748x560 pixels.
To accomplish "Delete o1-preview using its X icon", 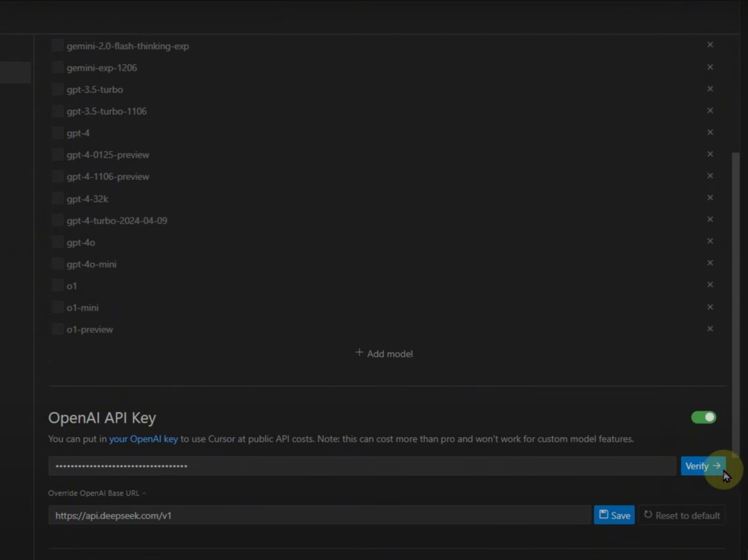I will coord(710,329).
